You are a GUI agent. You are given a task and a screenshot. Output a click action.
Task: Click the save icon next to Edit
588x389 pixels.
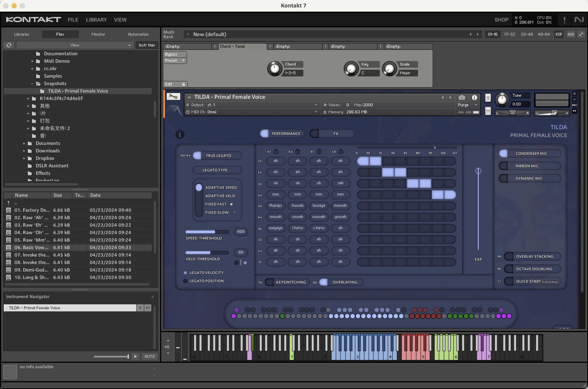point(184,84)
